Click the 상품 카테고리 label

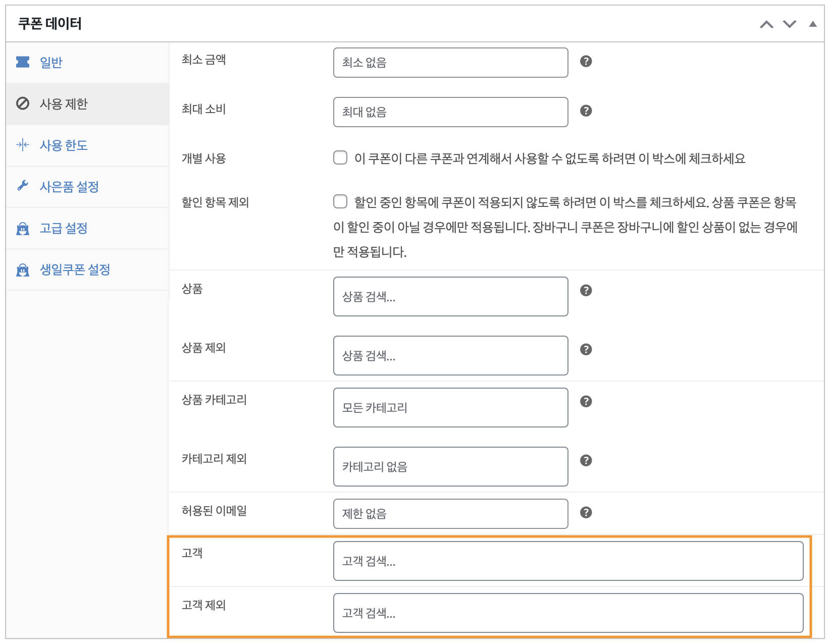click(x=214, y=400)
